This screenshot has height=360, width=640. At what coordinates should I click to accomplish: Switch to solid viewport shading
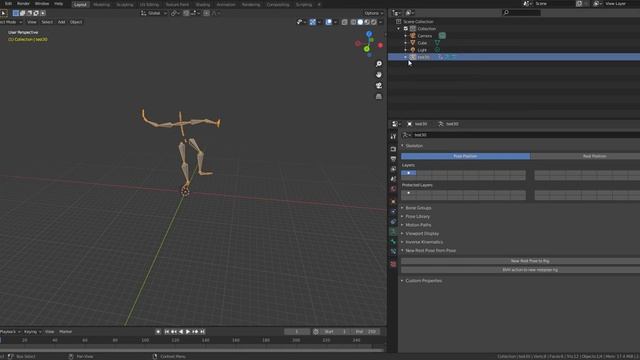click(x=360, y=22)
